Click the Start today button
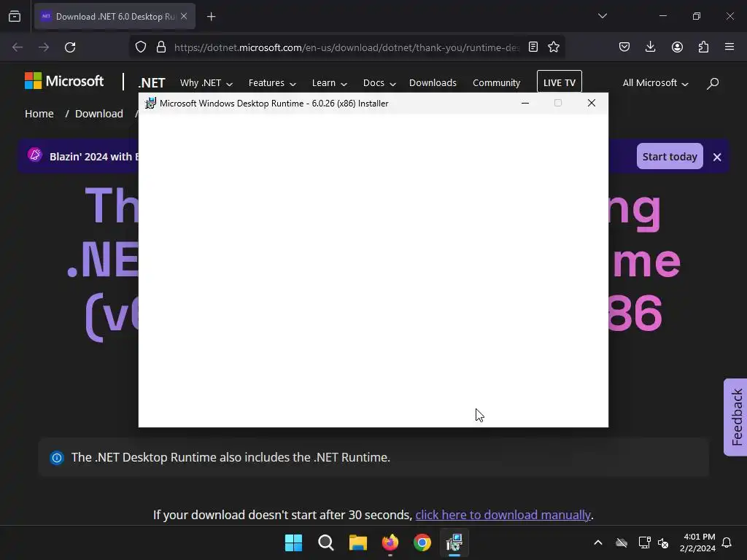This screenshot has height=560, width=747. tap(670, 156)
